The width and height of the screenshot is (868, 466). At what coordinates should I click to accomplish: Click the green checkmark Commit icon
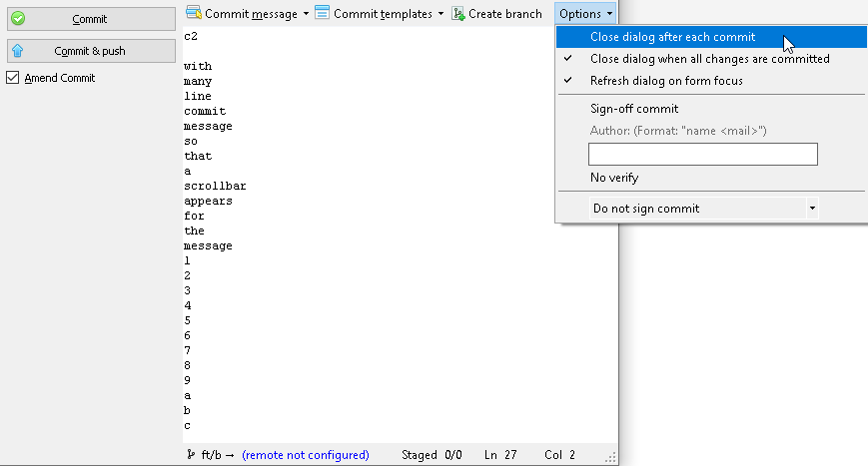18,19
